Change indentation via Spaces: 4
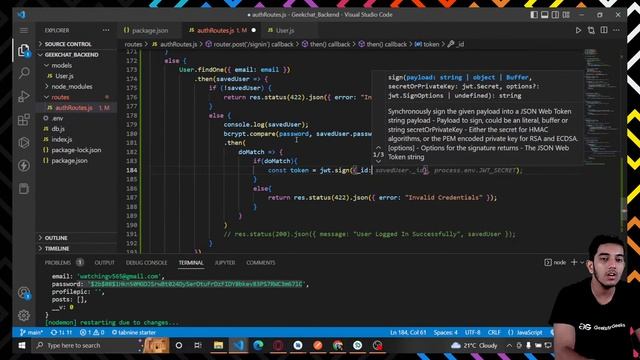 tap(445, 332)
